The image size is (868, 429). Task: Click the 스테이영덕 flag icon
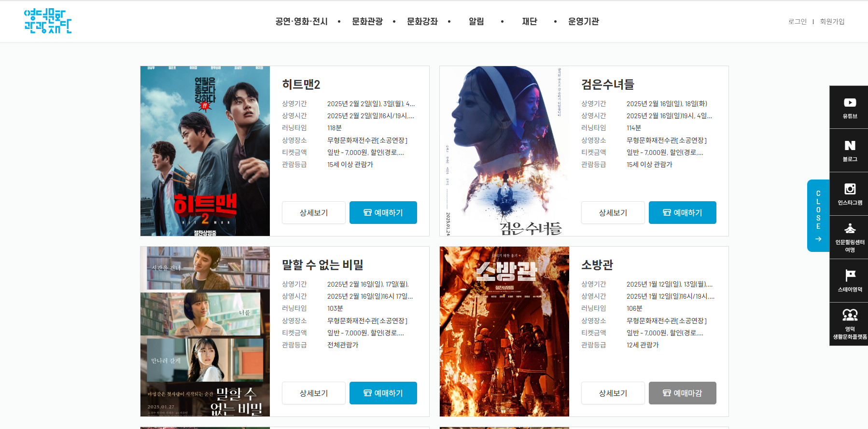850,281
